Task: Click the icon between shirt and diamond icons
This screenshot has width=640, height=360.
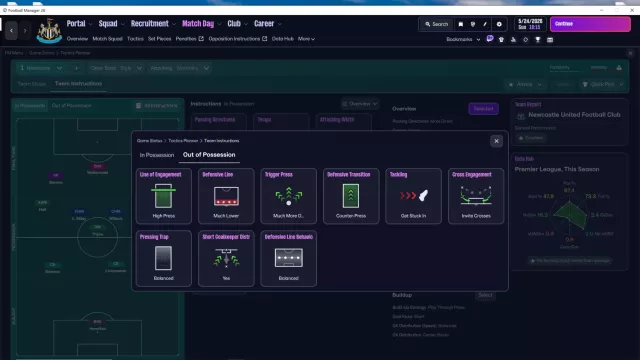Action: [513, 40]
